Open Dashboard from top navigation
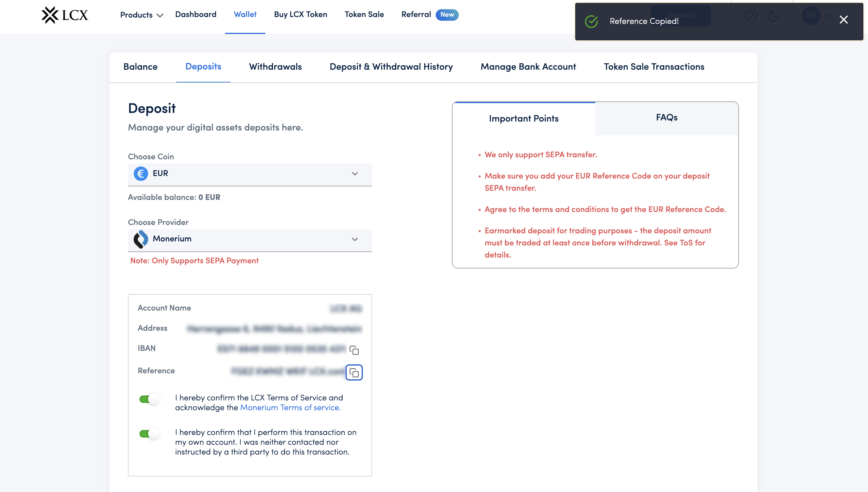868x492 pixels. tap(196, 14)
